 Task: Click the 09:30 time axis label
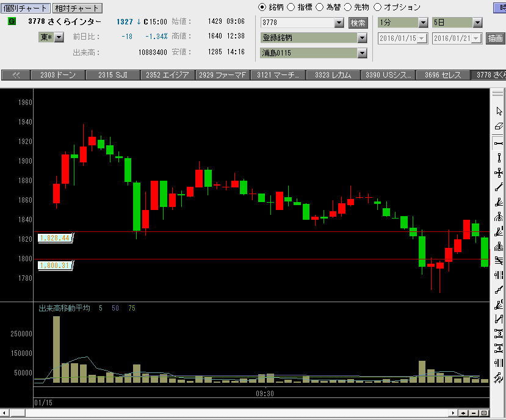click(265, 394)
